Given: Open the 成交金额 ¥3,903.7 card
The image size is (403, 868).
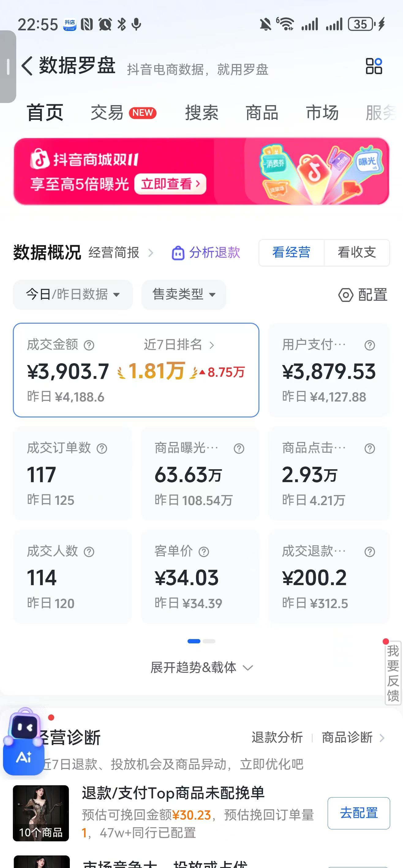Looking at the screenshot, I should [x=136, y=370].
